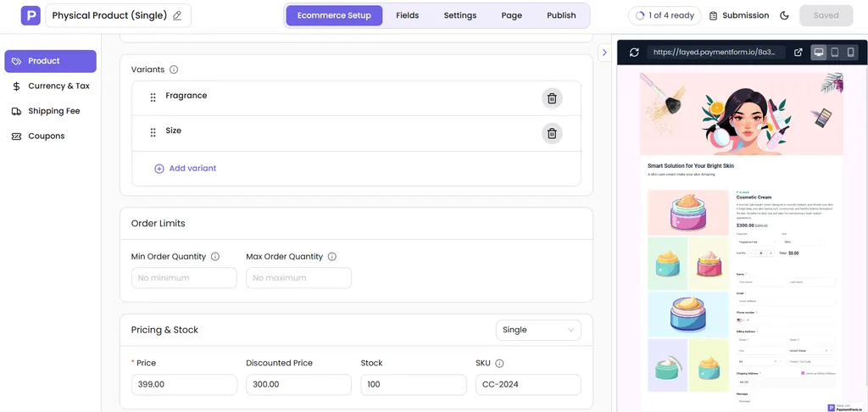This screenshot has height=412, width=868.
Task: Focus the Min Order Quantity field
Action: (184, 278)
